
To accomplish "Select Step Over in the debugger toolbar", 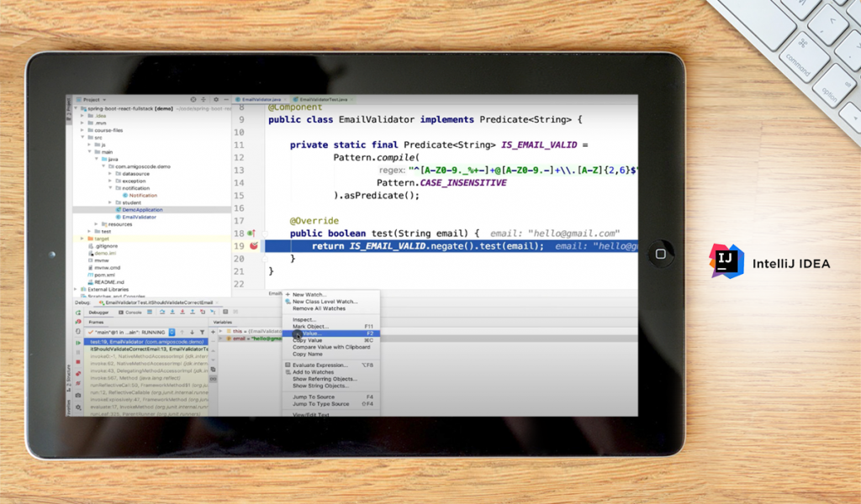I will [x=161, y=312].
